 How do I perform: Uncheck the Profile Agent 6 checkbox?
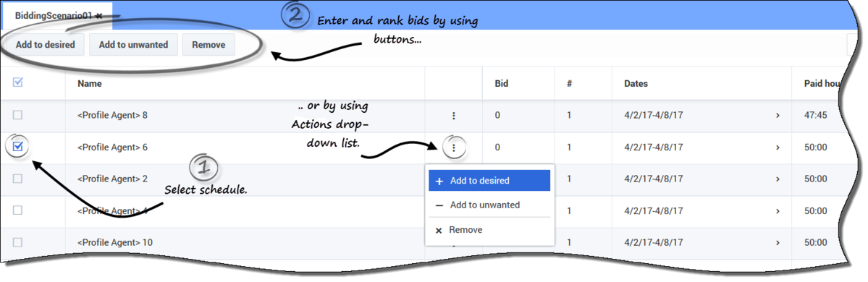tap(17, 147)
